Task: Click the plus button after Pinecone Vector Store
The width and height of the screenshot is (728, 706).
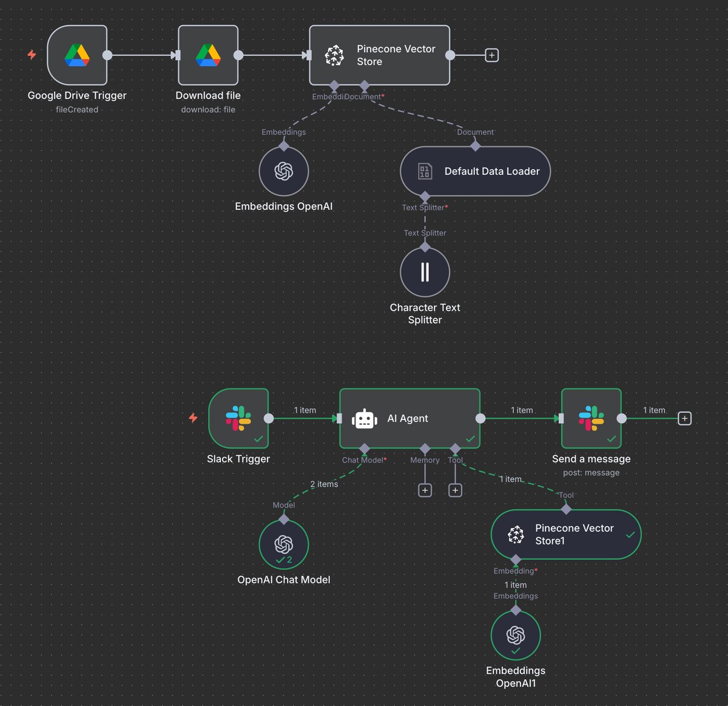Action: (x=492, y=55)
